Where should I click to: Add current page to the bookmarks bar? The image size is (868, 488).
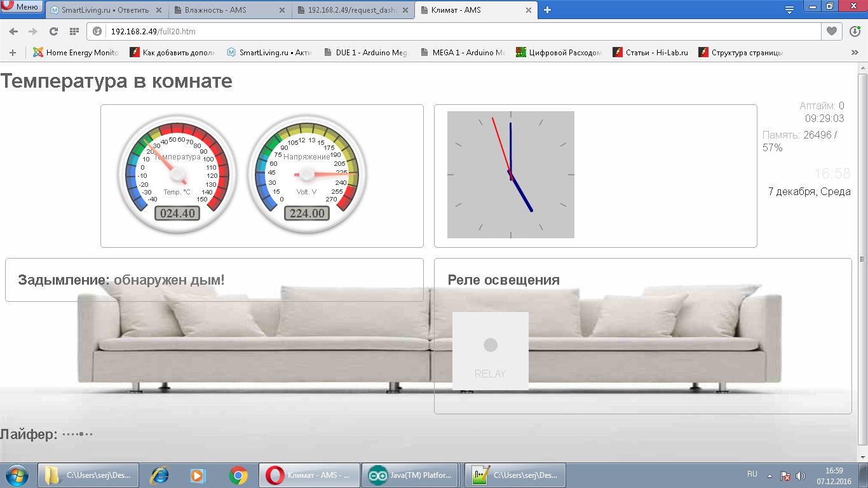(12, 53)
